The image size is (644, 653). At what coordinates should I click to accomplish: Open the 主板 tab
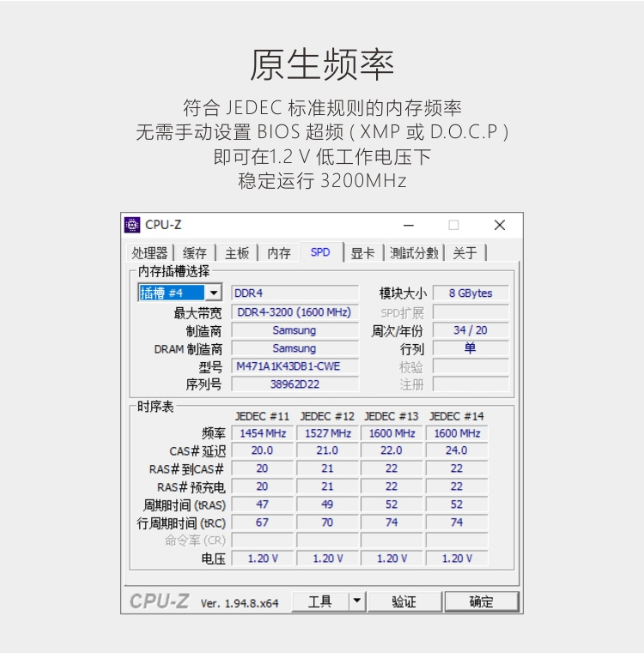click(237, 253)
